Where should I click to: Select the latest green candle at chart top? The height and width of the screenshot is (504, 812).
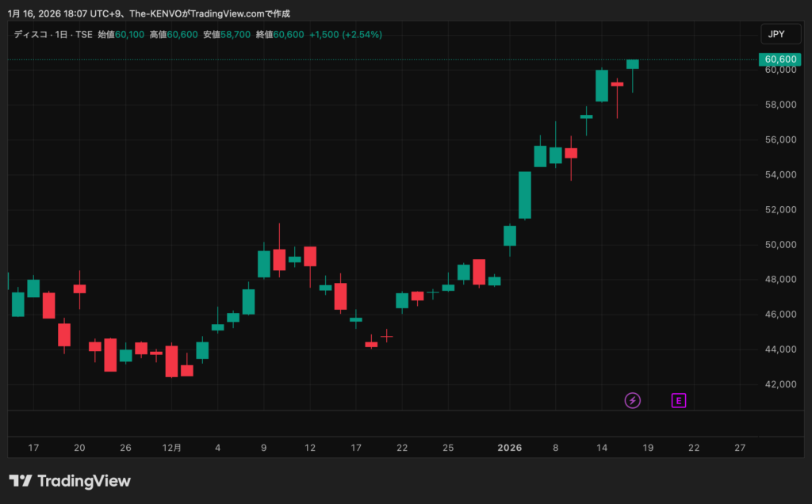[632, 64]
